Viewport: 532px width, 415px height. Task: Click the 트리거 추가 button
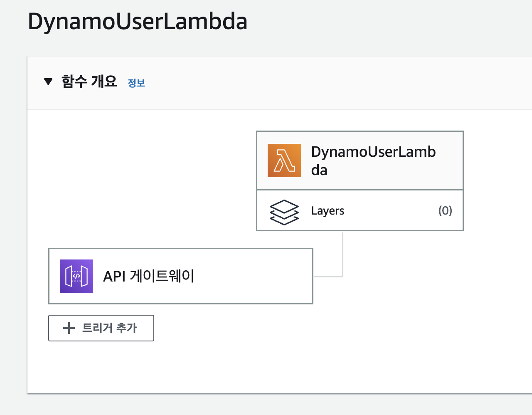pos(101,328)
